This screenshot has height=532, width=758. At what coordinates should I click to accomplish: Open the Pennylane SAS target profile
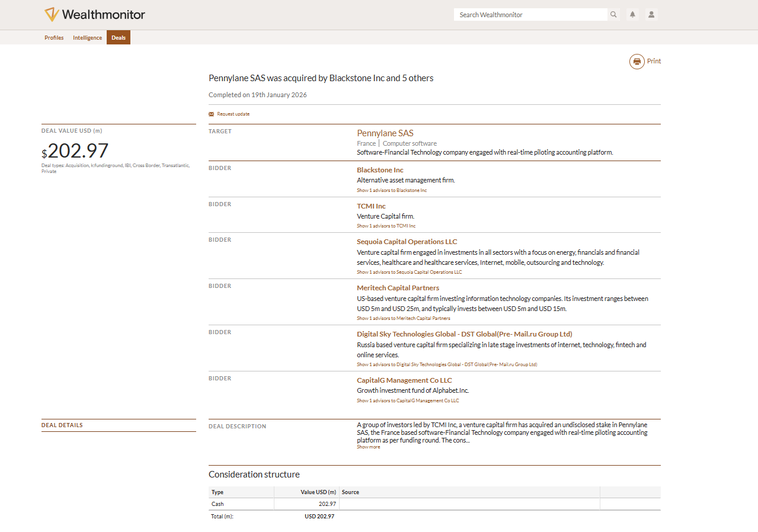[x=385, y=133]
